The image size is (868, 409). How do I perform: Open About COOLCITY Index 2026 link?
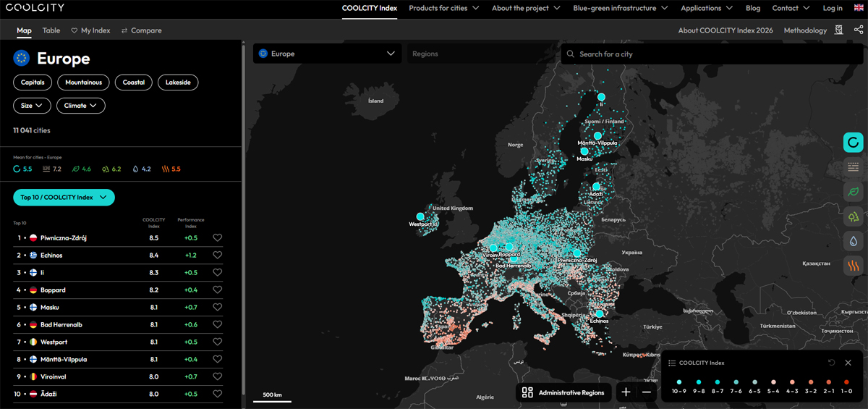pyautogui.click(x=726, y=30)
